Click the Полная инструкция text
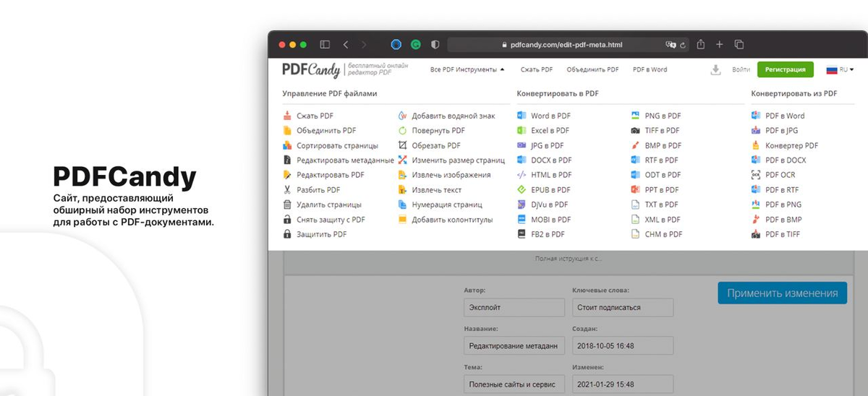This screenshot has width=868, height=396. point(569,258)
